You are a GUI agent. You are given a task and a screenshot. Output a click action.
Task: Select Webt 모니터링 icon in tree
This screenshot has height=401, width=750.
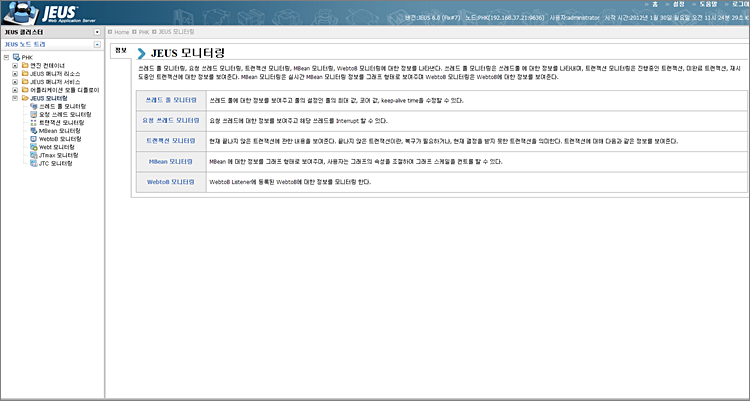point(33,147)
